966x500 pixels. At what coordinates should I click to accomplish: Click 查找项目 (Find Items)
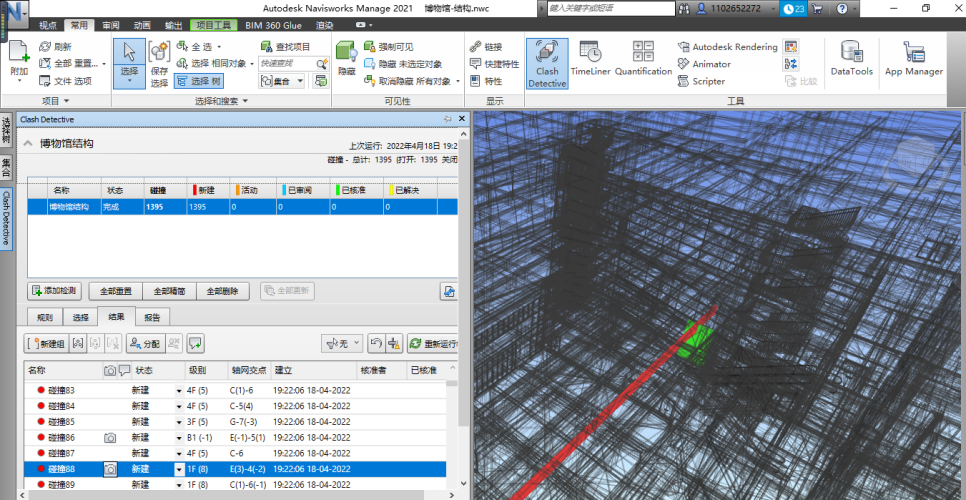point(285,47)
